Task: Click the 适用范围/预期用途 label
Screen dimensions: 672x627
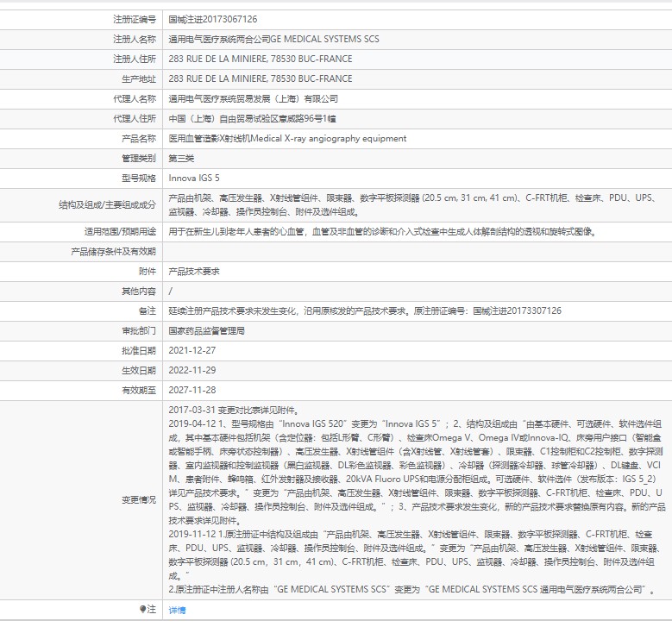Action: (x=120, y=232)
